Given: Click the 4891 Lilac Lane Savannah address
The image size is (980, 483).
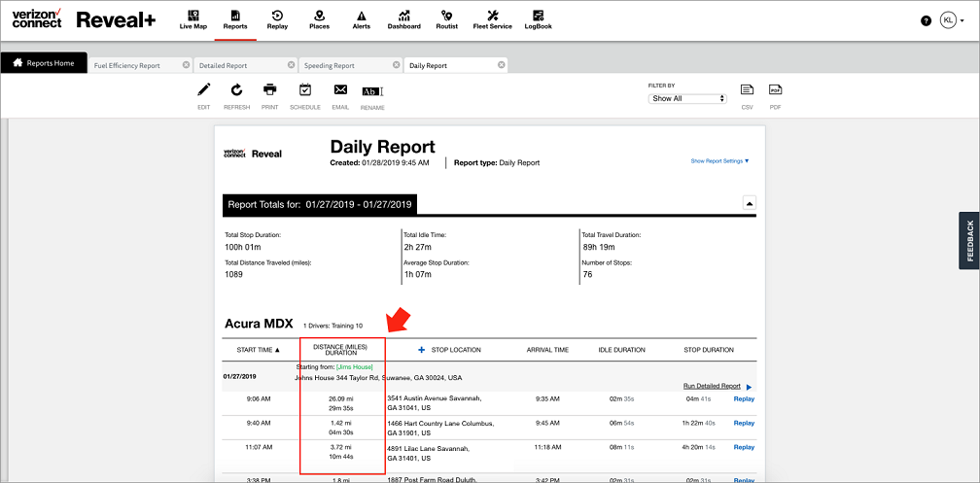Looking at the screenshot, I should (428, 452).
